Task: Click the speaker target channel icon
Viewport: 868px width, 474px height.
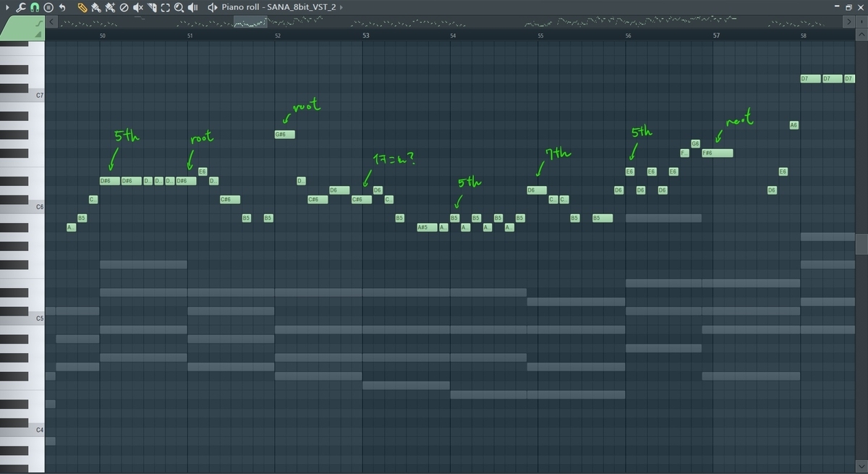Action: (x=212, y=7)
